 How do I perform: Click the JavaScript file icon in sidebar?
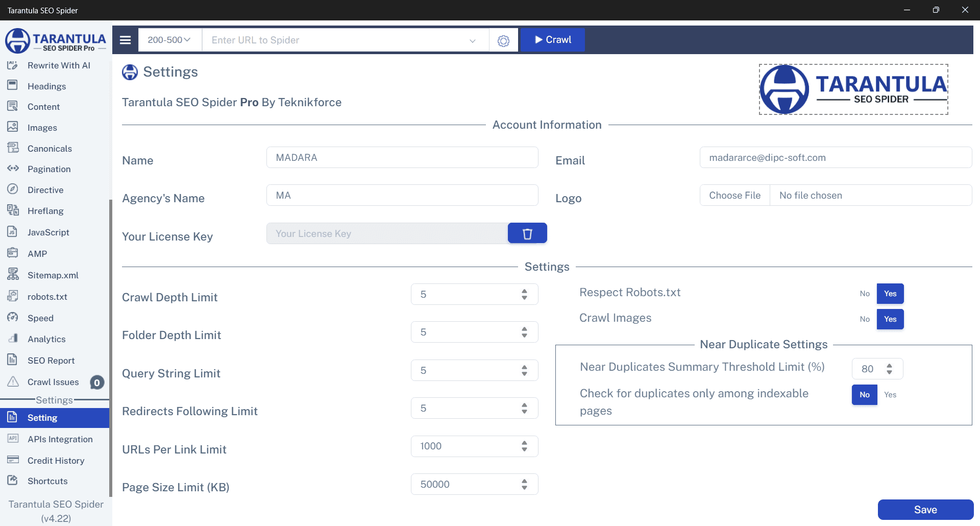[13, 232]
